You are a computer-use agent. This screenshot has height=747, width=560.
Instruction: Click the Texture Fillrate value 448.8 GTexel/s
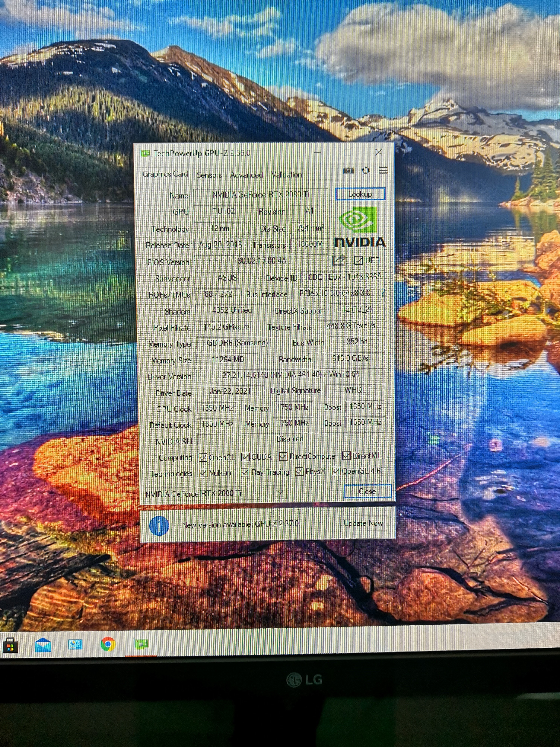point(351,325)
